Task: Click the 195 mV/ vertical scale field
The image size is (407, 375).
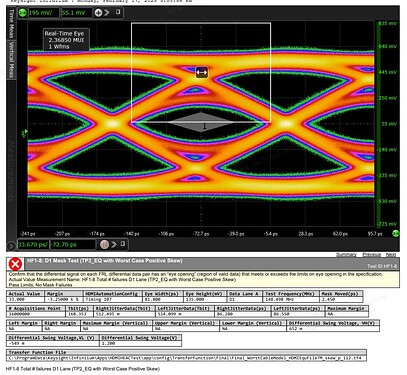Action: (x=44, y=13)
